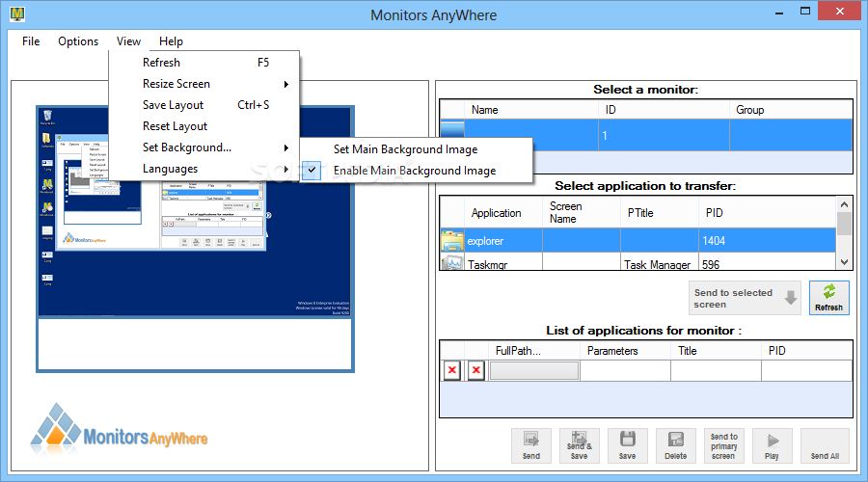Click the application list scroll up arrow
Screen dimensions: 868x482
(x=844, y=204)
